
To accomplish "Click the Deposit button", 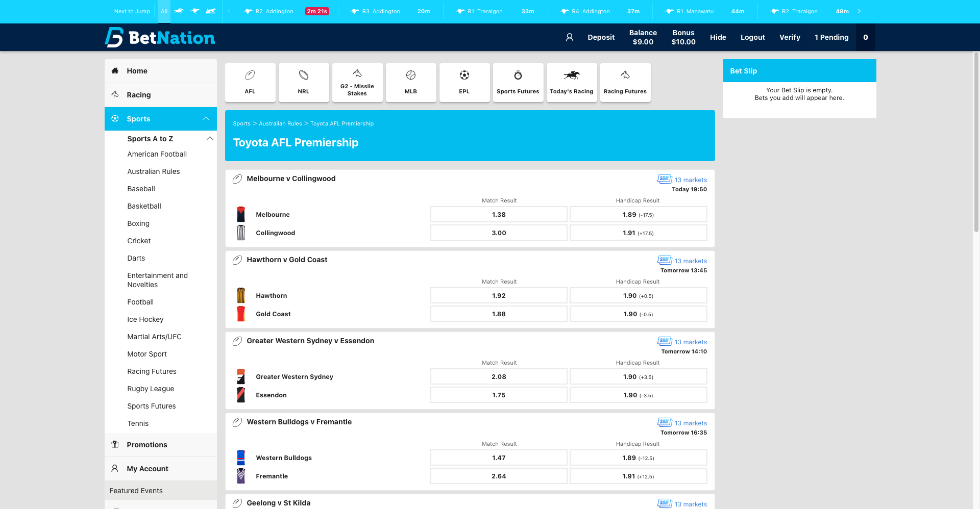I will (601, 37).
